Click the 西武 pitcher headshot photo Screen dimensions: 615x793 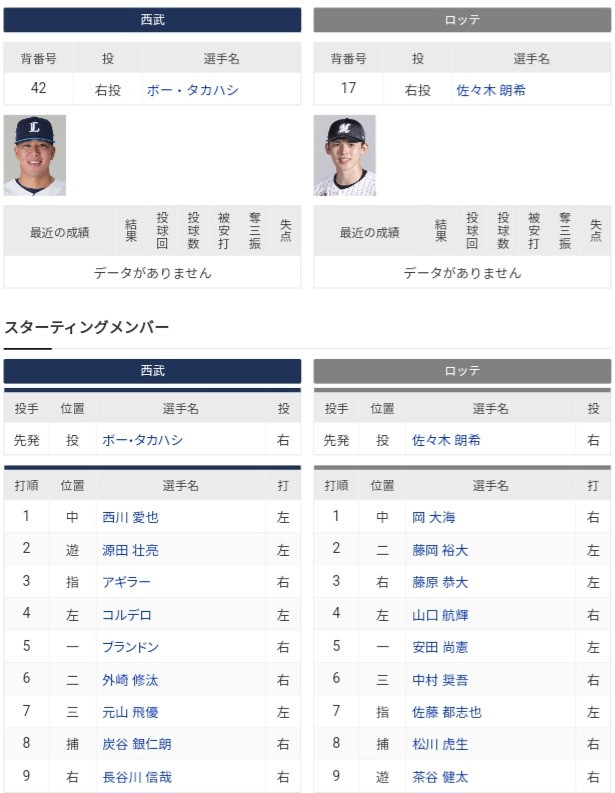click(35, 155)
